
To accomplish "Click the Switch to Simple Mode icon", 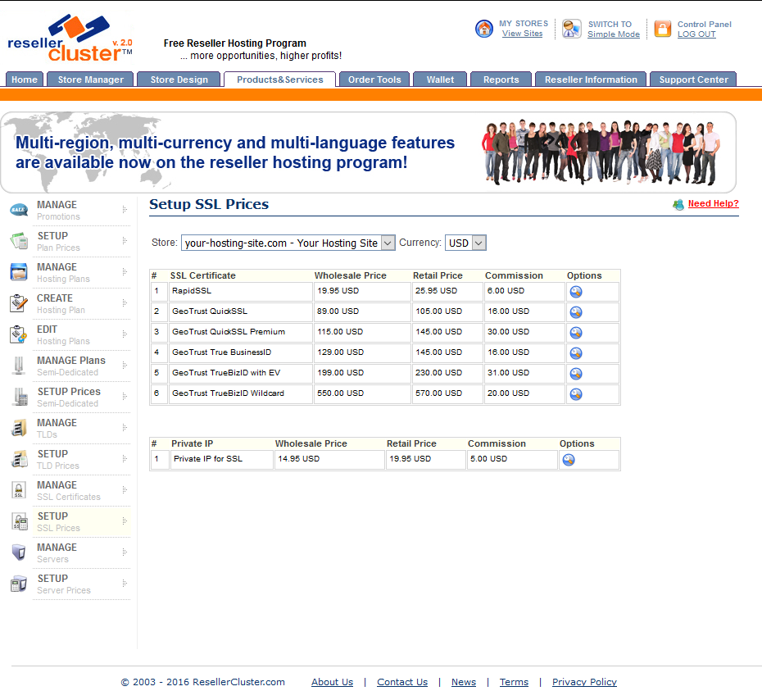I will [572, 29].
